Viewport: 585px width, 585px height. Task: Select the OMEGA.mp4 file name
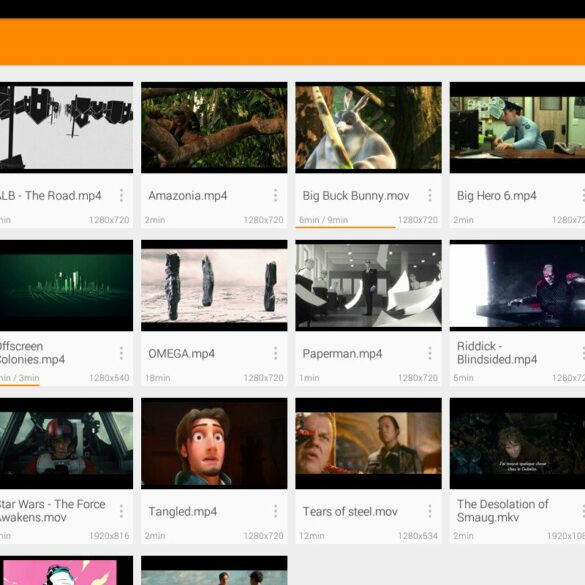point(181,353)
